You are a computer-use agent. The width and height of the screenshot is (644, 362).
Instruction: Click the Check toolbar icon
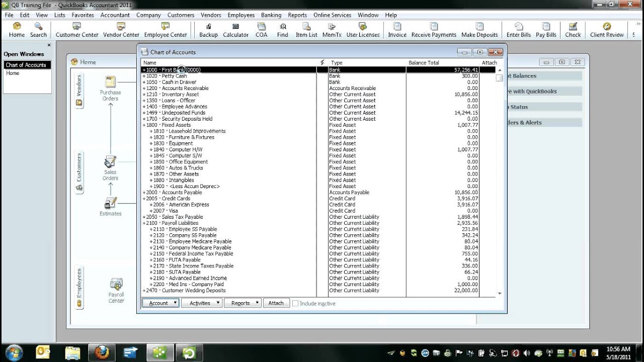click(x=573, y=30)
